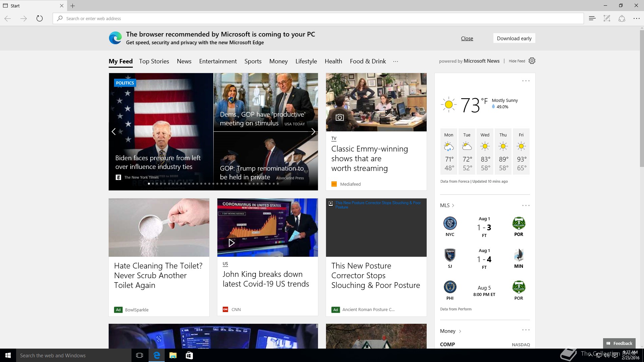The image size is (644, 362).
Task: Click the Search or enter web address field
Action: (x=318, y=18)
